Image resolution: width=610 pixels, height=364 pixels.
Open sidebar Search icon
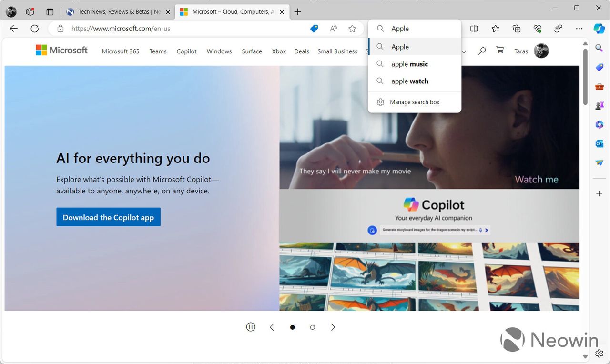(600, 48)
